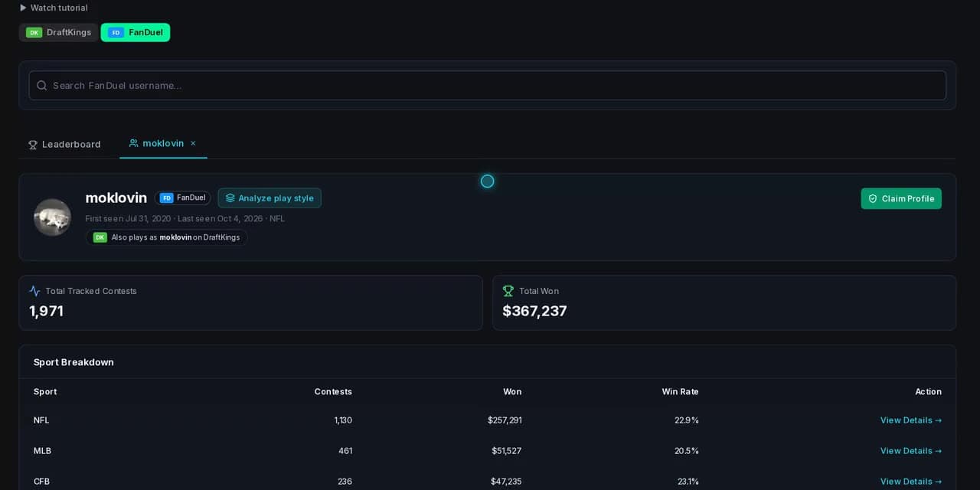Open Analyze play style
The width and height of the screenshot is (980, 490).
click(269, 198)
